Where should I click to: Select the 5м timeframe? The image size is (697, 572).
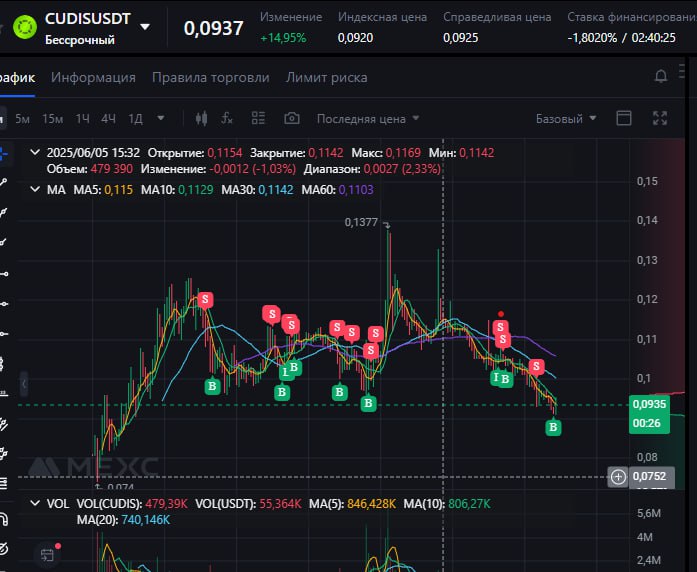22,119
